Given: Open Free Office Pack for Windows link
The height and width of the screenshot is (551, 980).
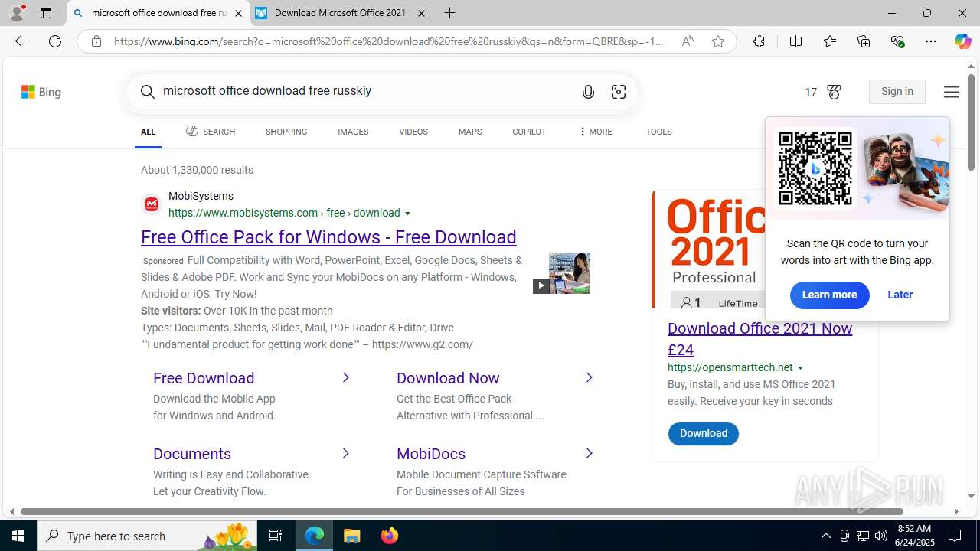Looking at the screenshot, I should click(x=328, y=237).
